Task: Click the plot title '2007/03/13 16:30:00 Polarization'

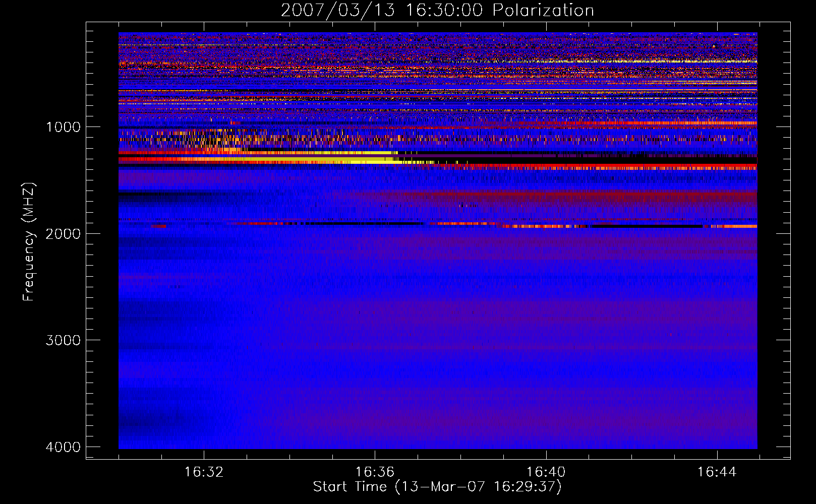Action: coord(437,11)
